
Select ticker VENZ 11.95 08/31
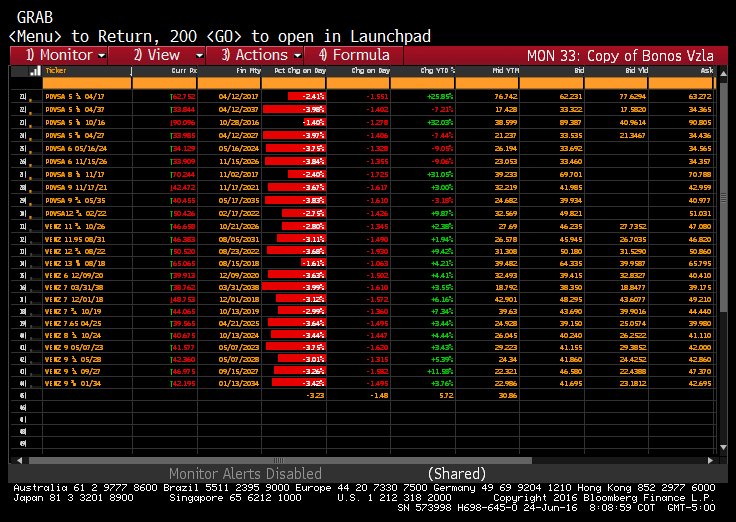point(75,239)
